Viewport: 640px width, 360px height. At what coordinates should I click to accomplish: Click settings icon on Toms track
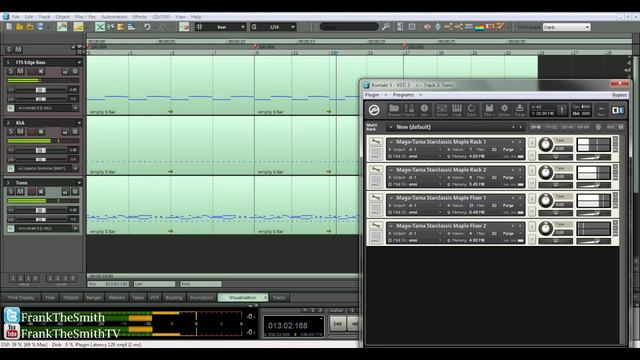pyautogui.click(x=75, y=191)
